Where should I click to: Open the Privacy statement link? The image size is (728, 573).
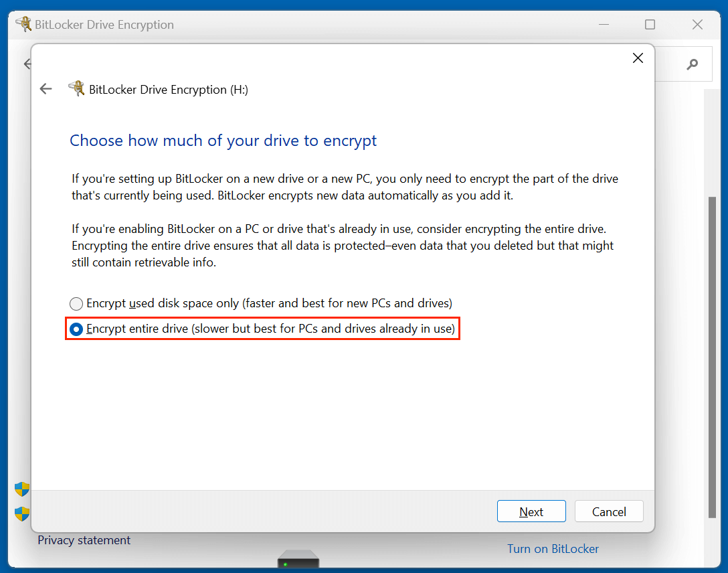pyautogui.click(x=84, y=540)
